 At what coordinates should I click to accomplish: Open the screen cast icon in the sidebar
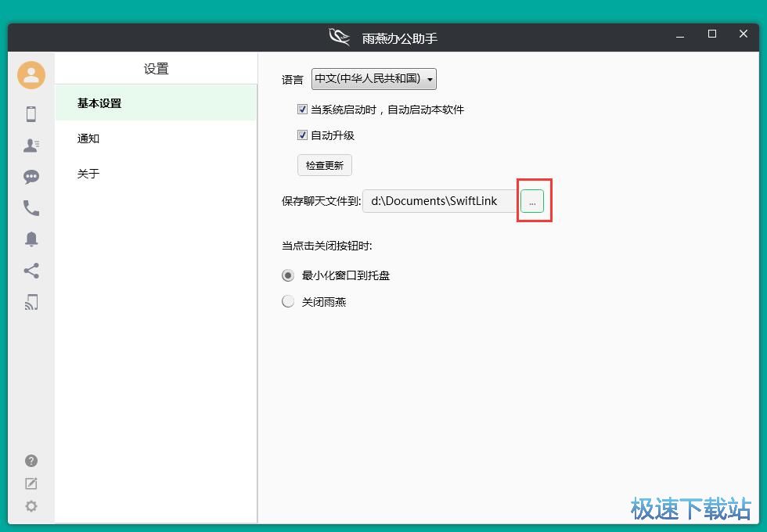pyautogui.click(x=31, y=302)
